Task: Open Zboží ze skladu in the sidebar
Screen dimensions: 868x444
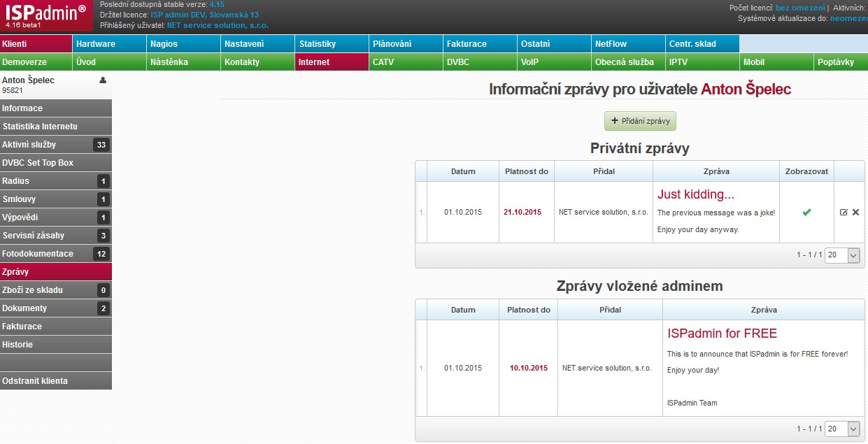Action: (56, 290)
